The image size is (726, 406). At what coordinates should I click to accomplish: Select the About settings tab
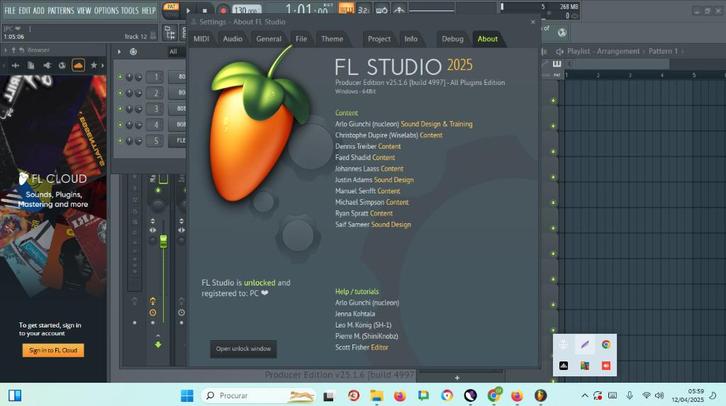pyautogui.click(x=488, y=39)
